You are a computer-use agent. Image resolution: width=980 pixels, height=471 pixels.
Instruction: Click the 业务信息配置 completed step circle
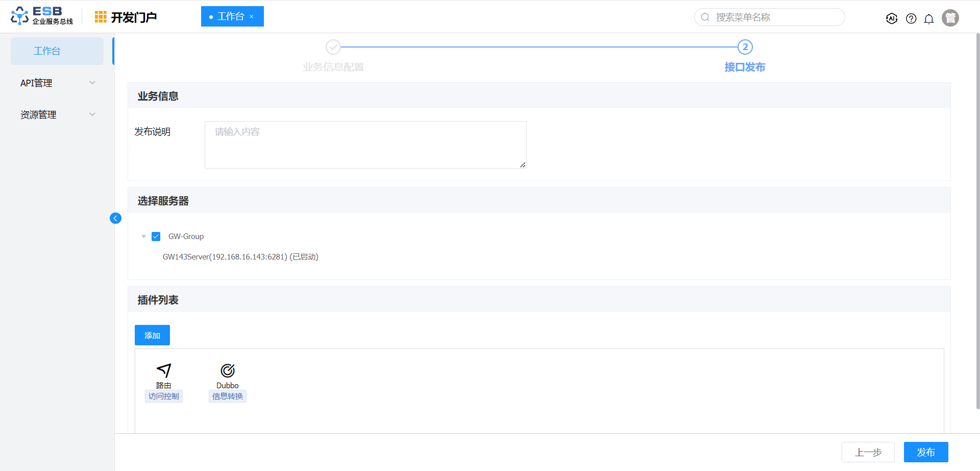click(x=333, y=47)
